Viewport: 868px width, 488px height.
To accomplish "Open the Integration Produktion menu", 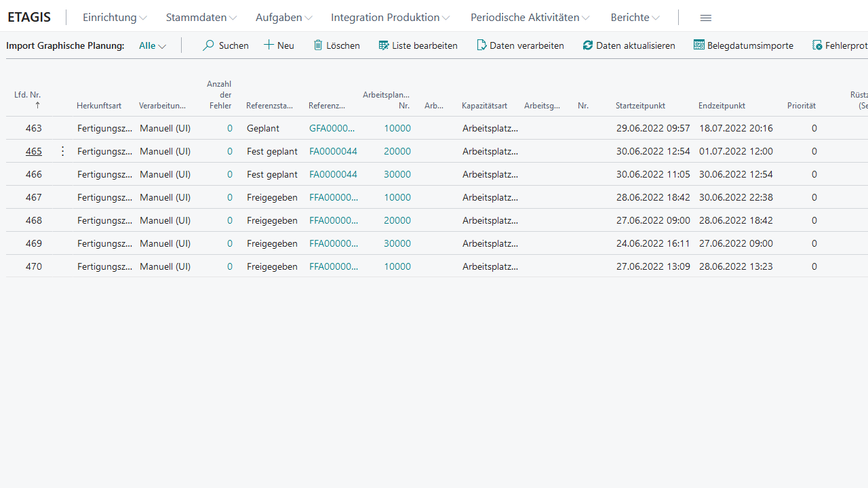I will (391, 18).
